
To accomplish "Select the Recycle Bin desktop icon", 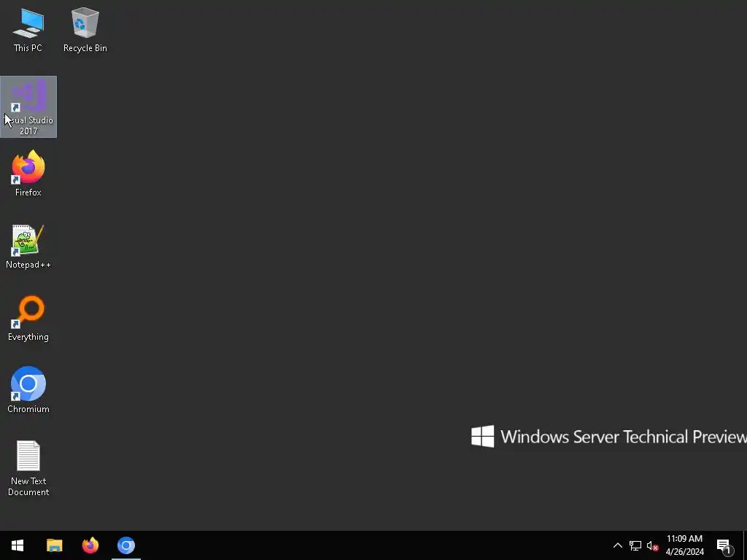I will coord(85,29).
